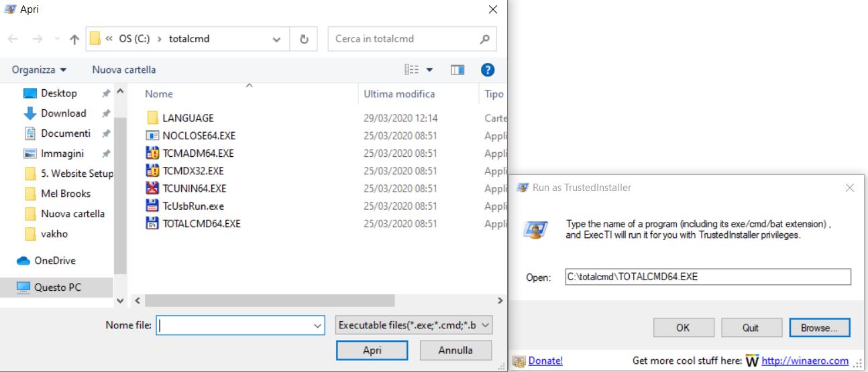Open the Executable files type dropdown

(415, 326)
